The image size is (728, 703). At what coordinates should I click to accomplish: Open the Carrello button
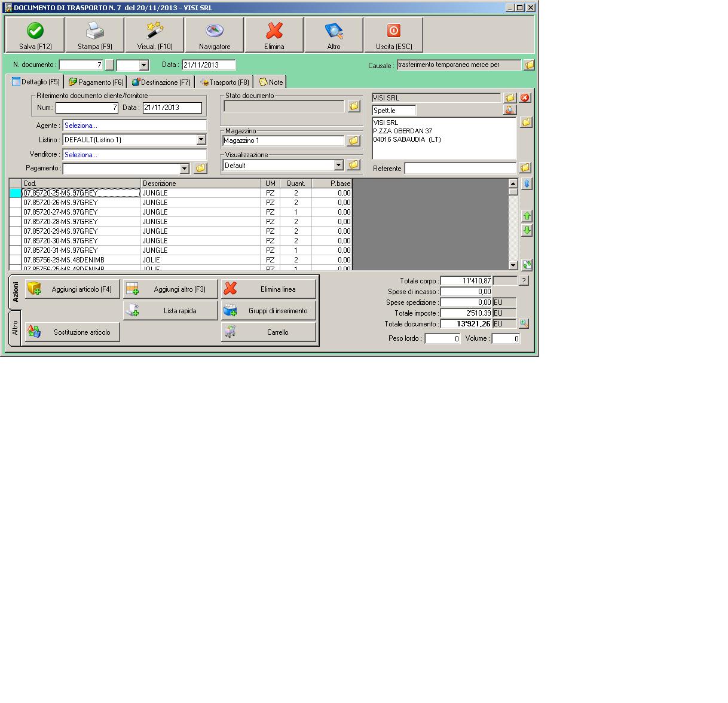click(268, 332)
